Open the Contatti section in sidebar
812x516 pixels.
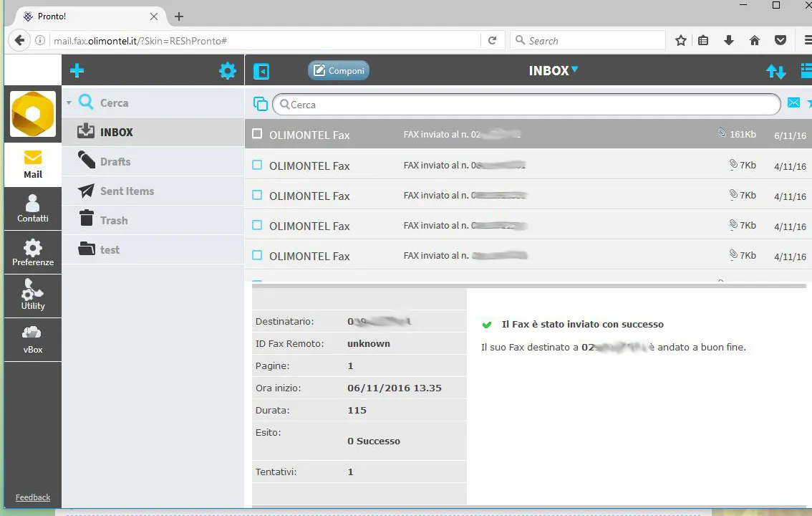point(33,209)
